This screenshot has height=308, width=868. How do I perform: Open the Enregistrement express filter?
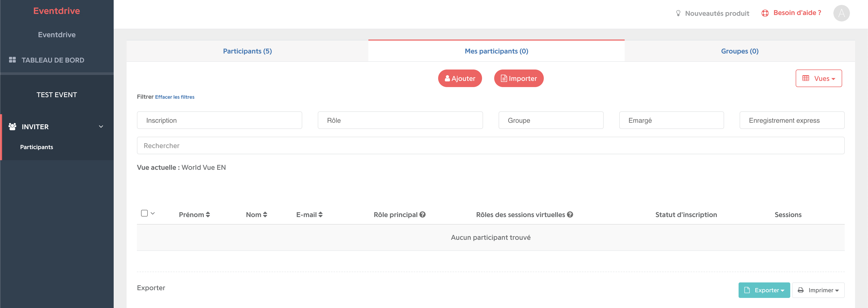click(792, 120)
